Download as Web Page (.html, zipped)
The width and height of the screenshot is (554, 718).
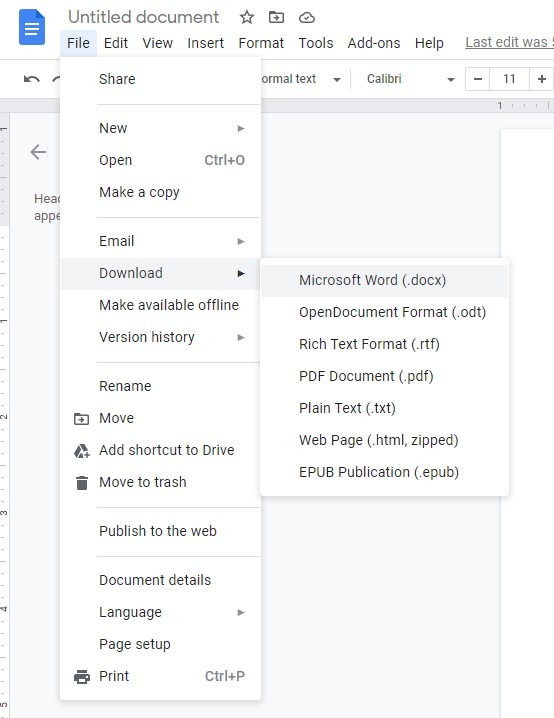pos(385,441)
